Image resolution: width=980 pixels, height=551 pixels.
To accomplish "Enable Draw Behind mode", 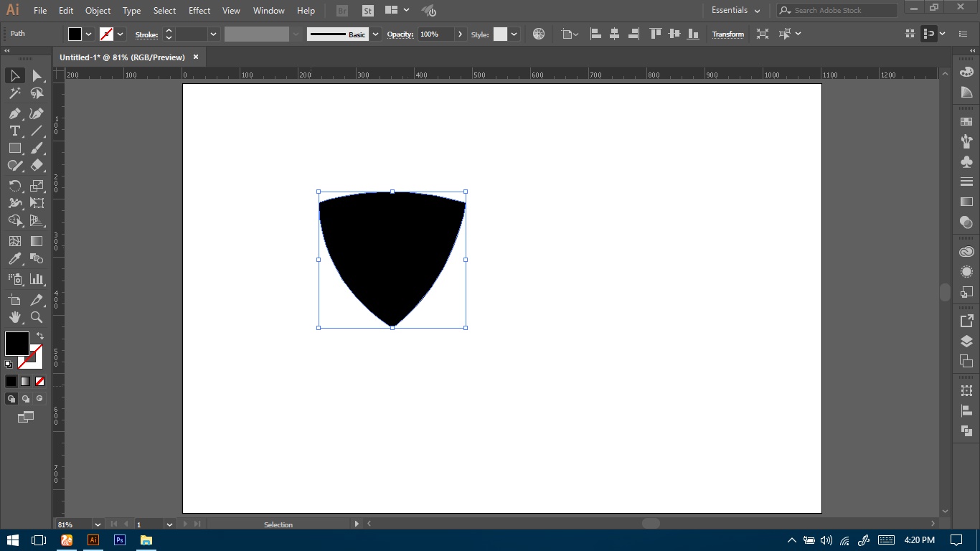I will pyautogui.click(x=26, y=399).
